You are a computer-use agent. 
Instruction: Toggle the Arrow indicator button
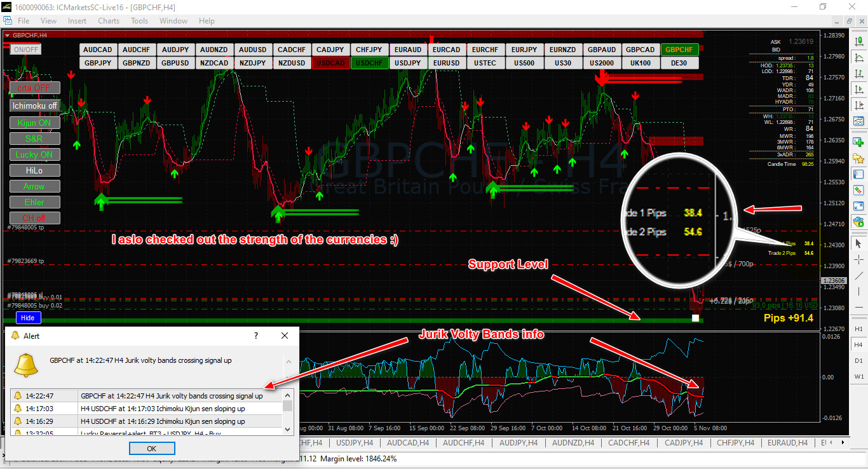(x=35, y=186)
